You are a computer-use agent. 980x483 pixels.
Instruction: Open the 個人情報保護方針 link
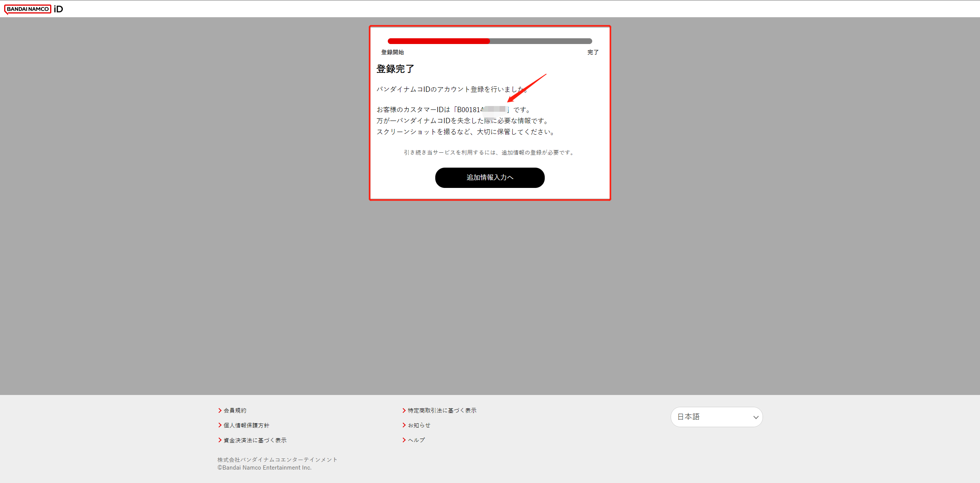pyautogui.click(x=246, y=425)
